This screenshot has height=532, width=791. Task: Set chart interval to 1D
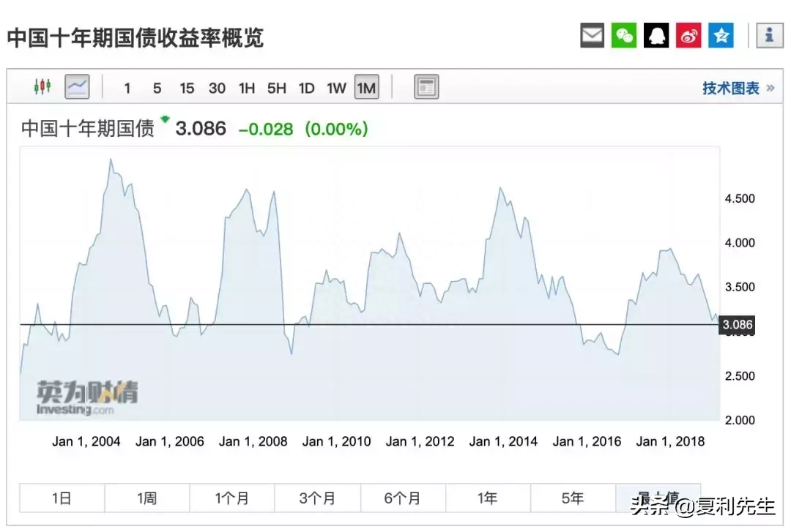(306, 88)
